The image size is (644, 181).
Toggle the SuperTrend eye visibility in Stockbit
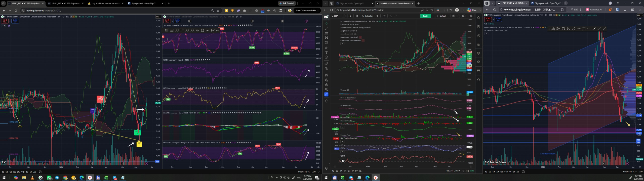point(355,34)
